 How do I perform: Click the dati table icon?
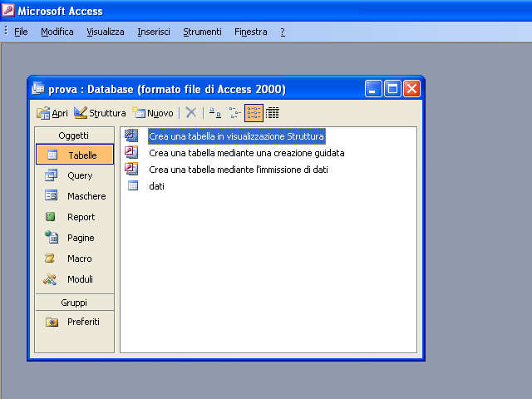(133, 185)
